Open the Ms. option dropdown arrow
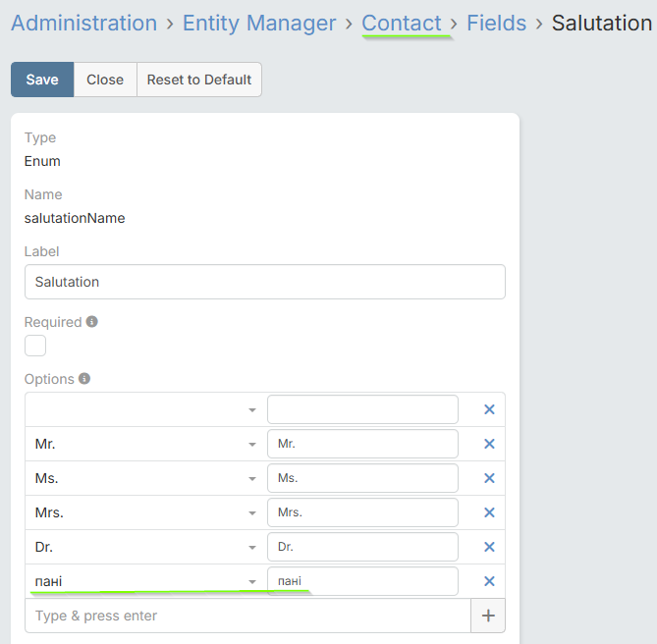The image size is (657, 644). [251, 479]
